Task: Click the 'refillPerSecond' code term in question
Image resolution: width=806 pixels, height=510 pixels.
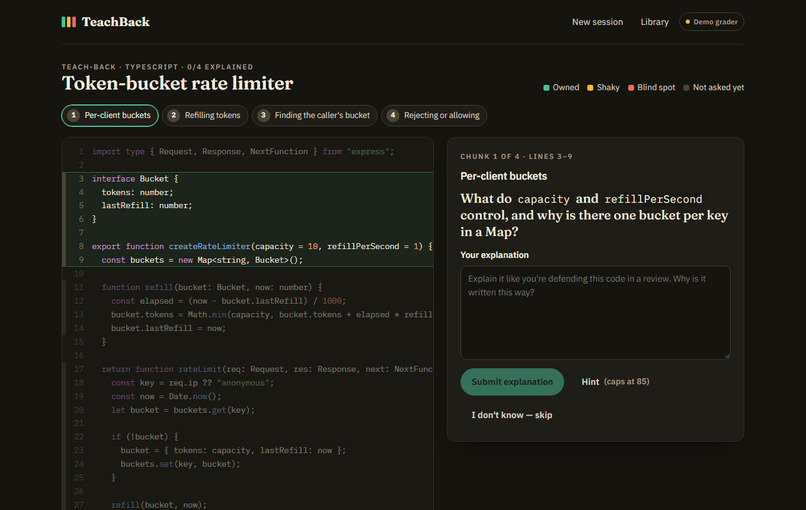Action: (653, 199)
